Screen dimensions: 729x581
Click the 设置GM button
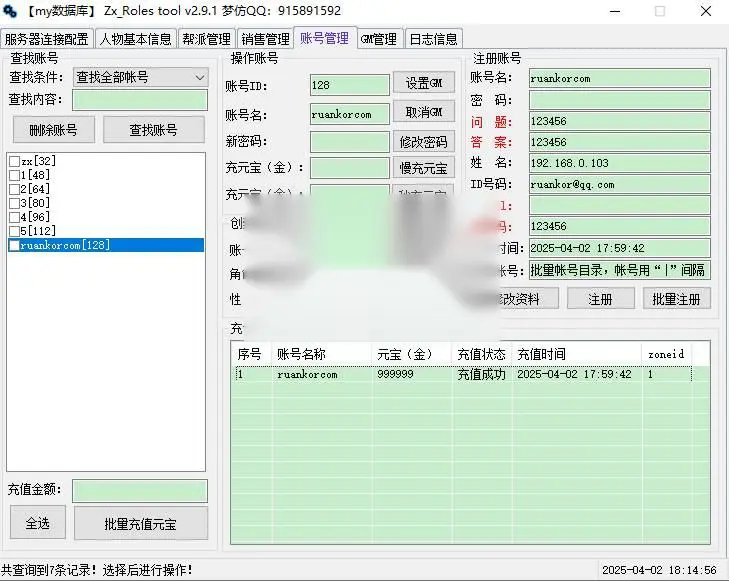tap(424, 83)
